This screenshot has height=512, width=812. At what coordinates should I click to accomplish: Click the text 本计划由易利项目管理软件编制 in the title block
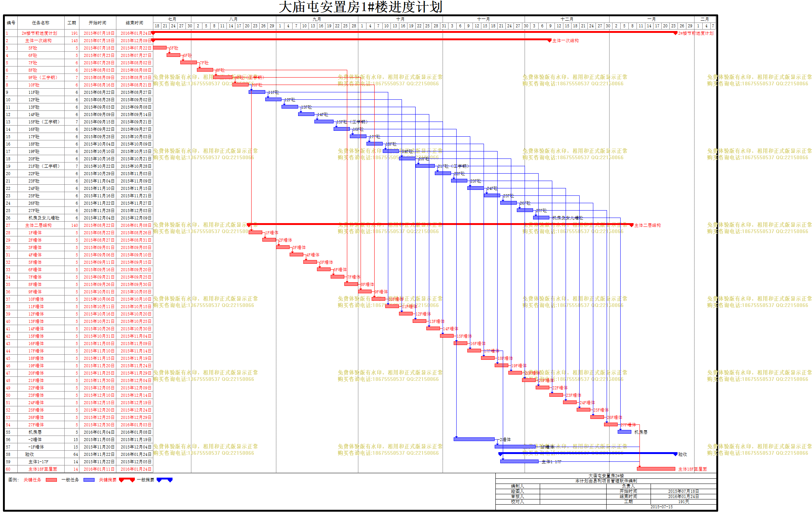[606, 481]
